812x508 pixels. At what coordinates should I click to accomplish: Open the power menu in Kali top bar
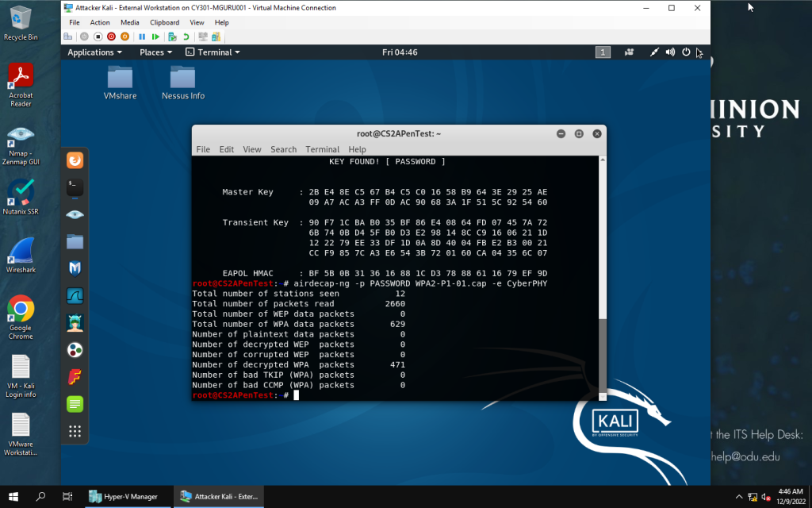(686, 52)
